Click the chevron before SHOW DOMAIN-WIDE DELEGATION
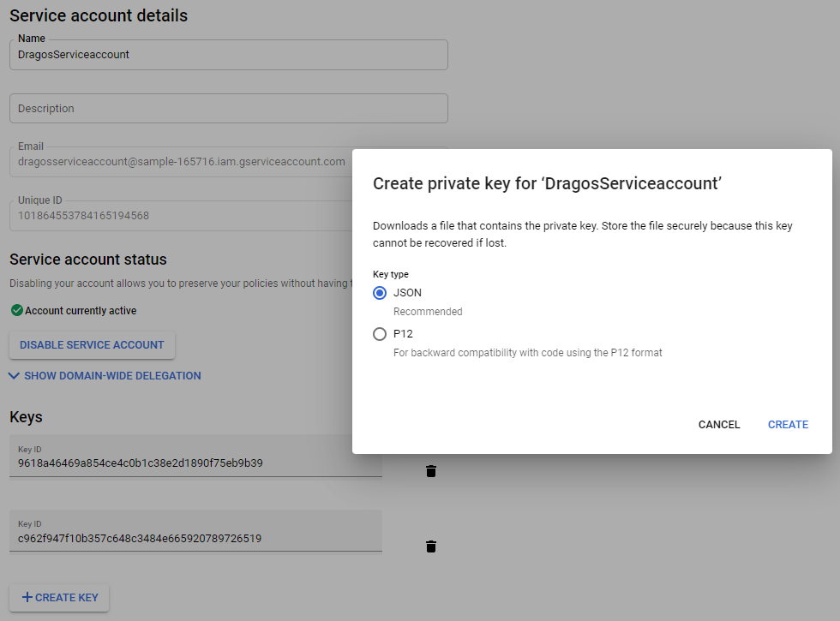 pos(14,375)
